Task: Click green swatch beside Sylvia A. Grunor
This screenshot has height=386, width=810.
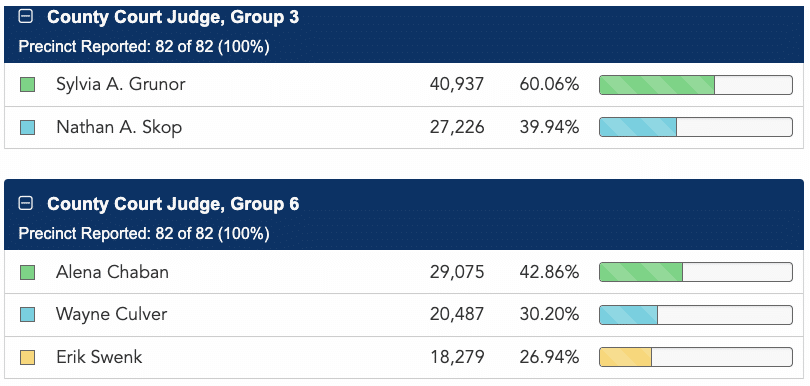Action: point(27,85)
